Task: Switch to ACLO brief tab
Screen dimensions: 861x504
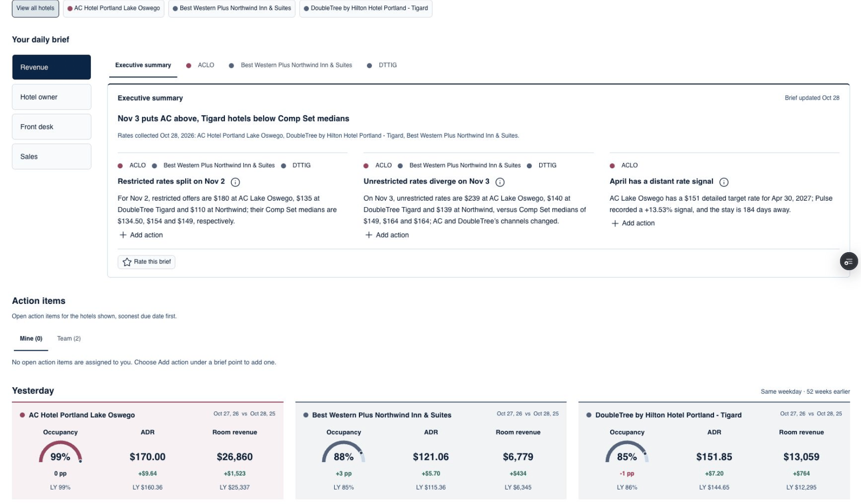Action: point(200,65)
